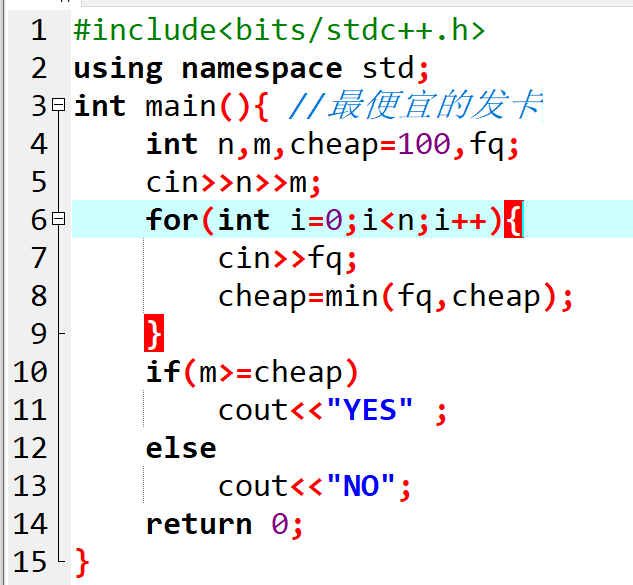This screenshot has height=585, width=633.
Task: Click line number 9 in the gutter
Action: (x=39, y=333)
